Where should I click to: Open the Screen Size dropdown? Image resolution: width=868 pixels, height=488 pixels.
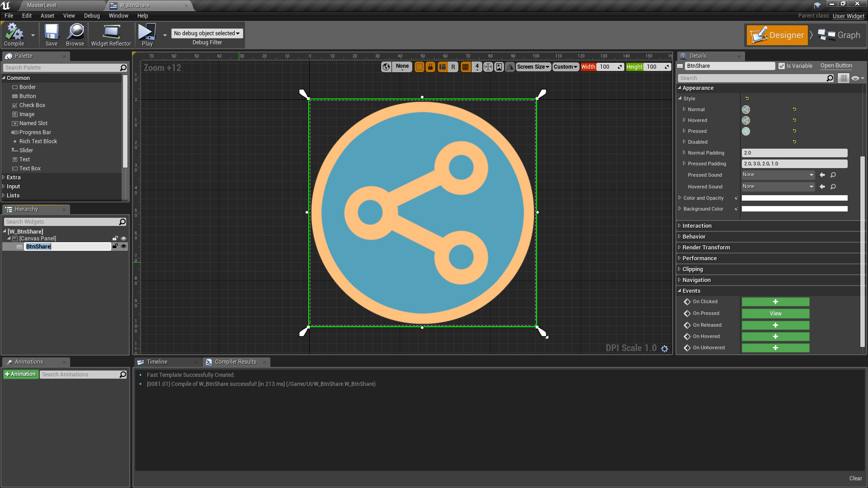click(533, 67)
